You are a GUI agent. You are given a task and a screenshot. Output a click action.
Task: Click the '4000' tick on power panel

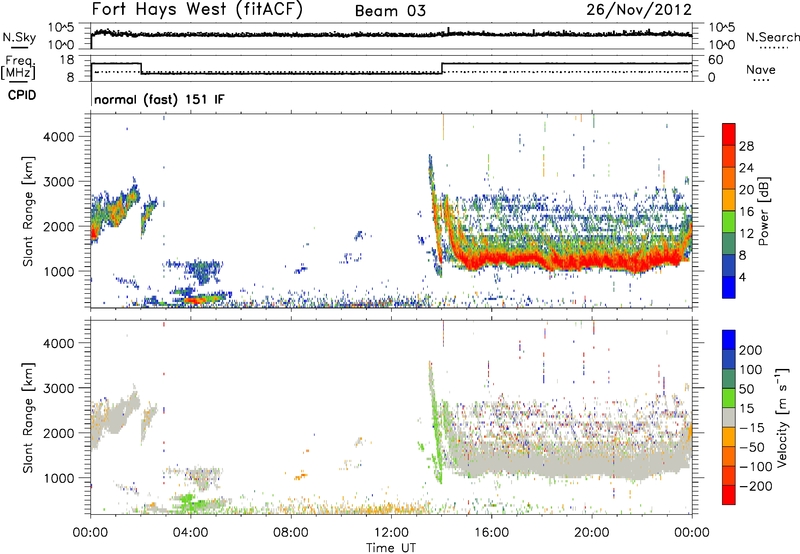tap(58, 137)
